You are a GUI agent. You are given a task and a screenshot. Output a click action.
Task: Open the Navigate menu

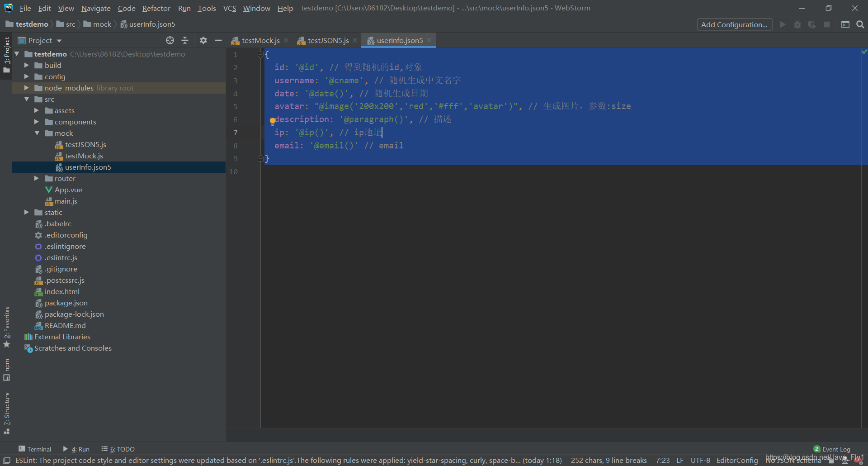(96, 8)
